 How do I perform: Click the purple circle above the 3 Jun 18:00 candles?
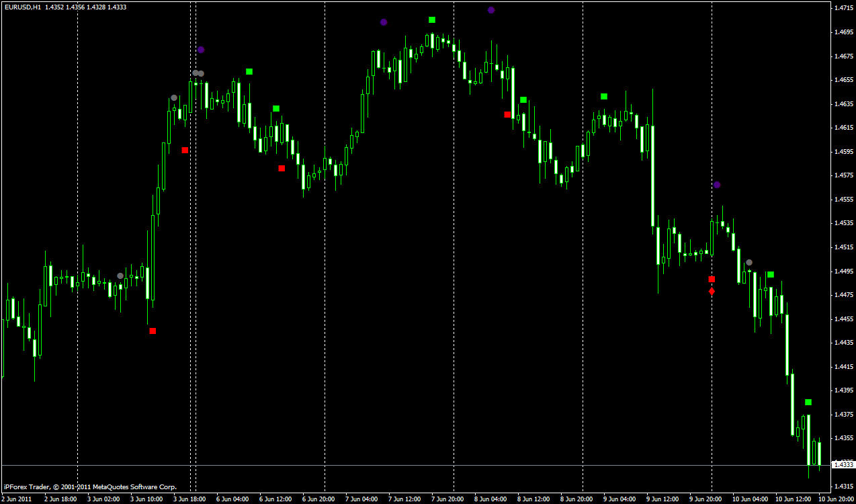pos(201,50)
